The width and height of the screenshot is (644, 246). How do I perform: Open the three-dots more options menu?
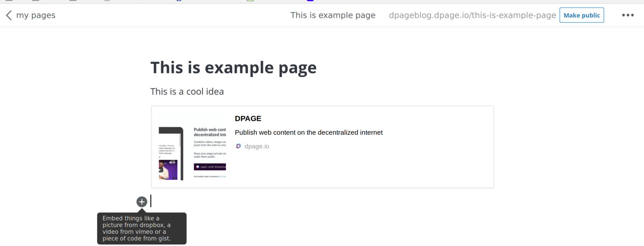pos(628,15)
